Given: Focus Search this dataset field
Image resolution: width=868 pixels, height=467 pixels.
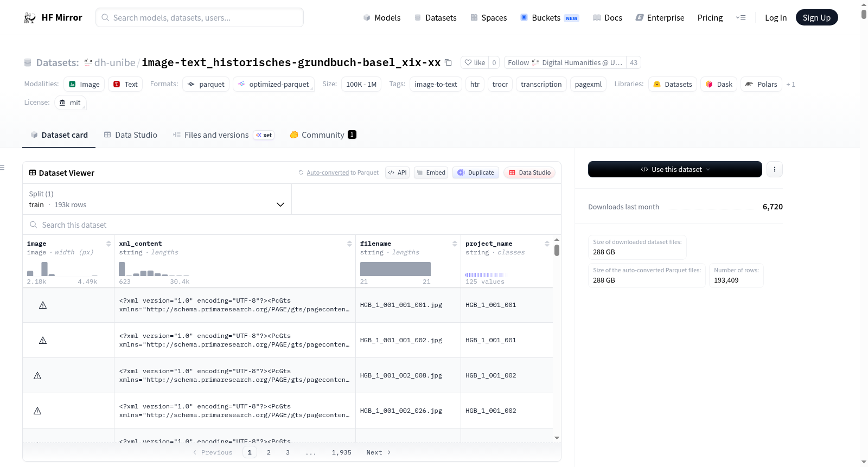Looking at the screenshot, I should click(292, 225).
